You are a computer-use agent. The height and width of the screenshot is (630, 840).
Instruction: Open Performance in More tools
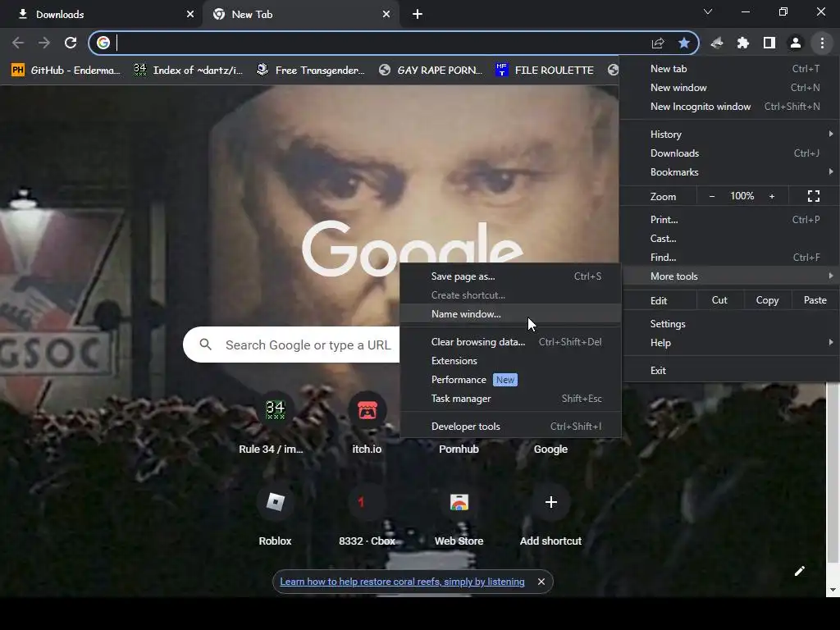tap(510, 379)
